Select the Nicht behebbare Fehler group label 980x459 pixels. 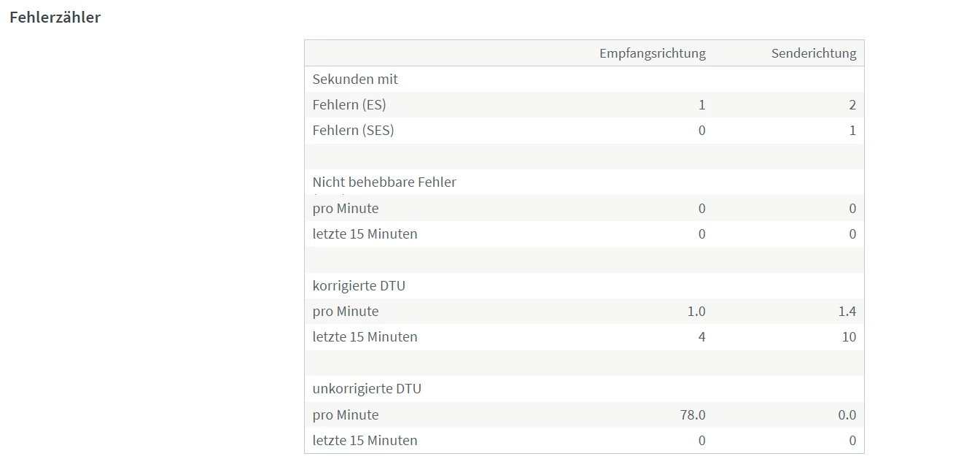[384, 182]
